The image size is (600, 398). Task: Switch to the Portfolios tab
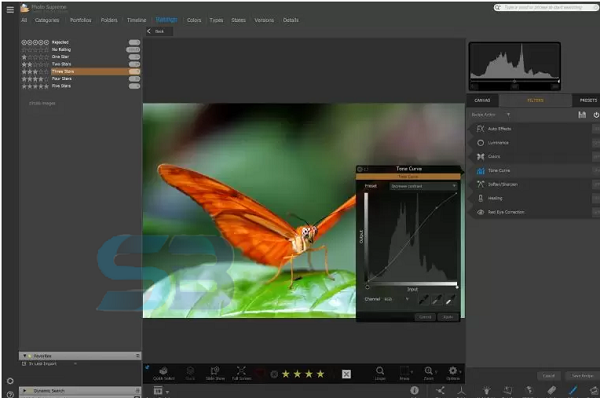(81, 20)
